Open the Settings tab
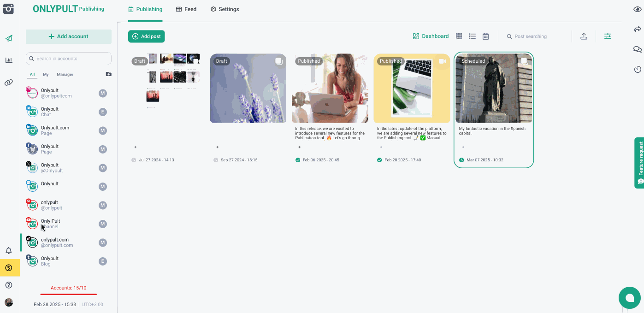 coord(225,9)
